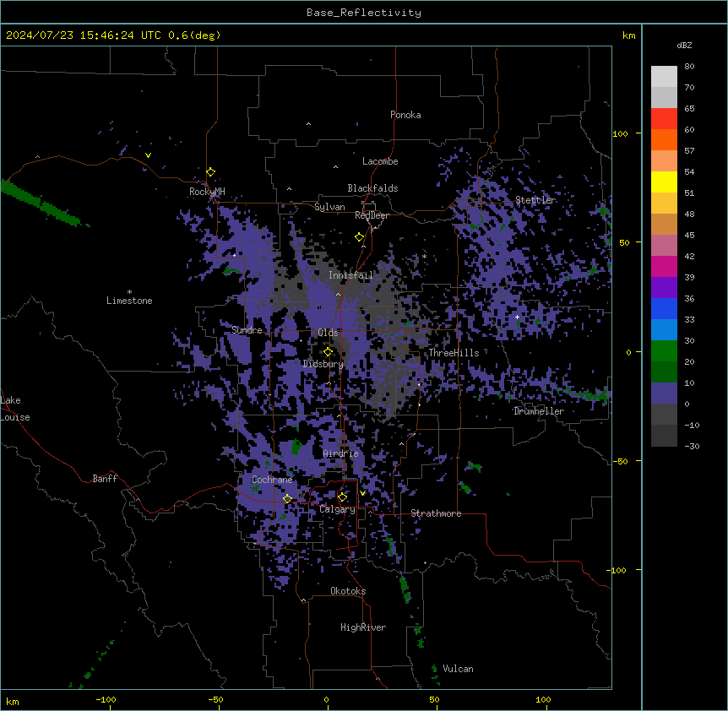The height and width of the screenshot is (711, 728).
Task: Click the Sylvan label
Action: pyautogui.click(x=329, y=207)
